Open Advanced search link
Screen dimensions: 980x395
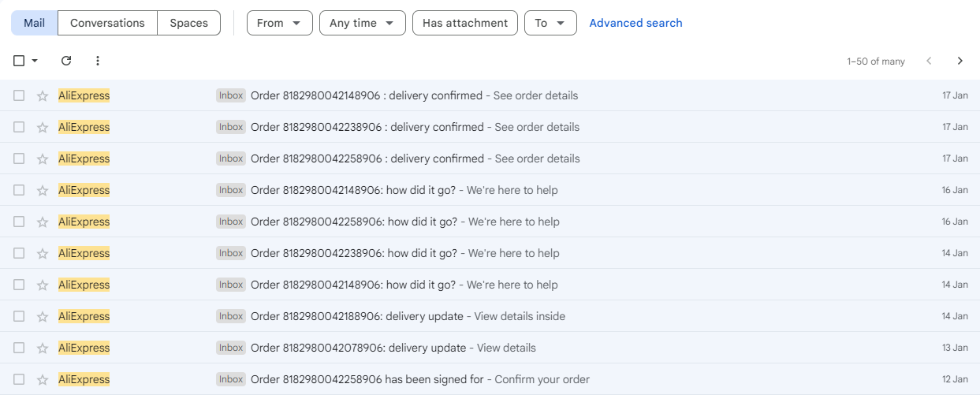click(636, 23)
